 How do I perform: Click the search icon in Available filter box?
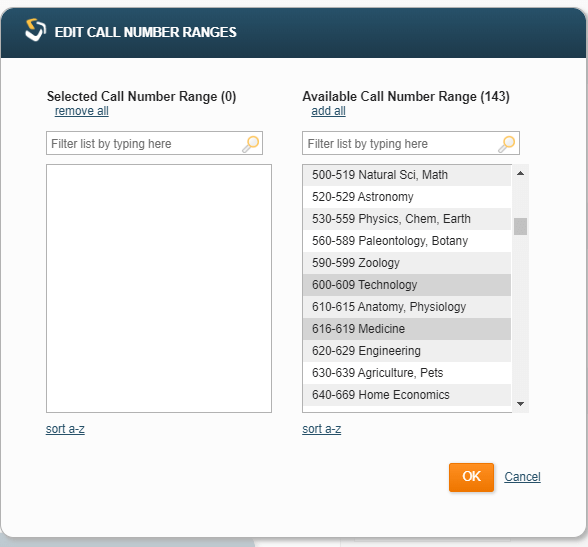pyautogui.click(x=507, y=144)
